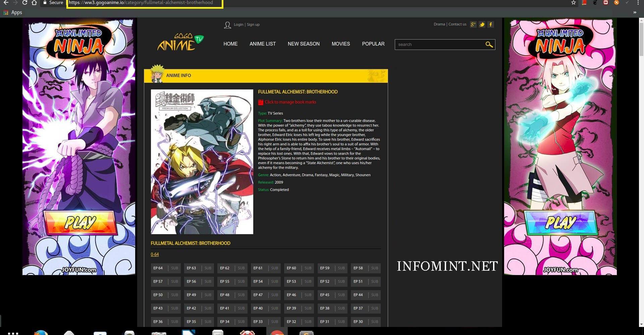The height and width of the screenshot is (335, 644).
Task: Click the Military genre text
Action: (347, 175)
